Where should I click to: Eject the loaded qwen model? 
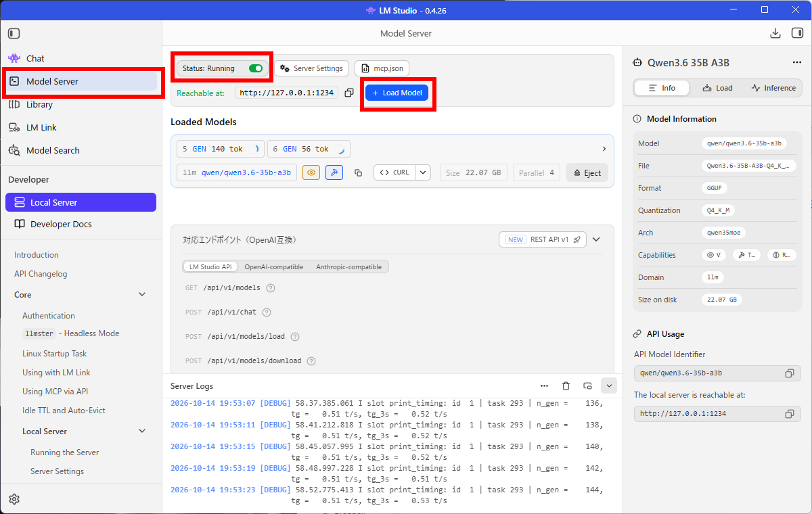point(587,172)
